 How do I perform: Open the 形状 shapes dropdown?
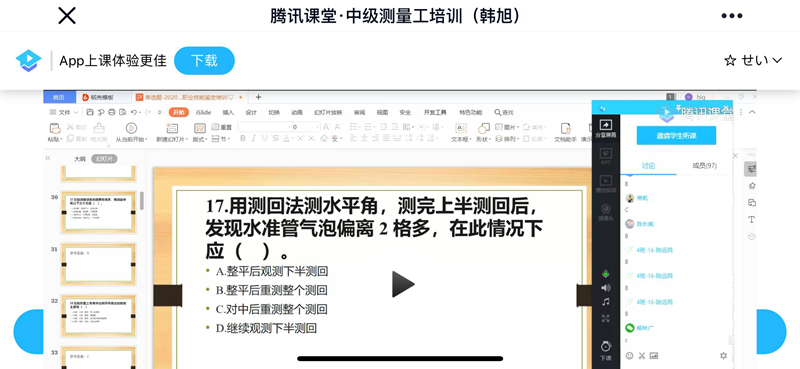pos(483,132)
